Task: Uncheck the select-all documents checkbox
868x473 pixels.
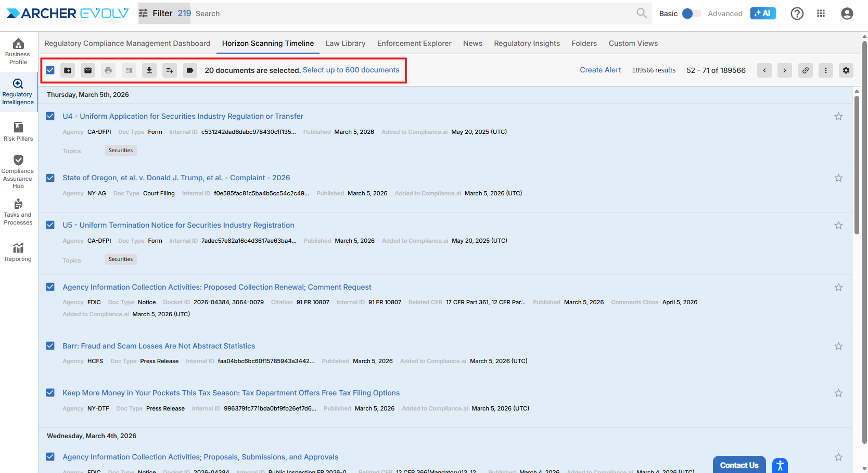Action: coord(50,70)
